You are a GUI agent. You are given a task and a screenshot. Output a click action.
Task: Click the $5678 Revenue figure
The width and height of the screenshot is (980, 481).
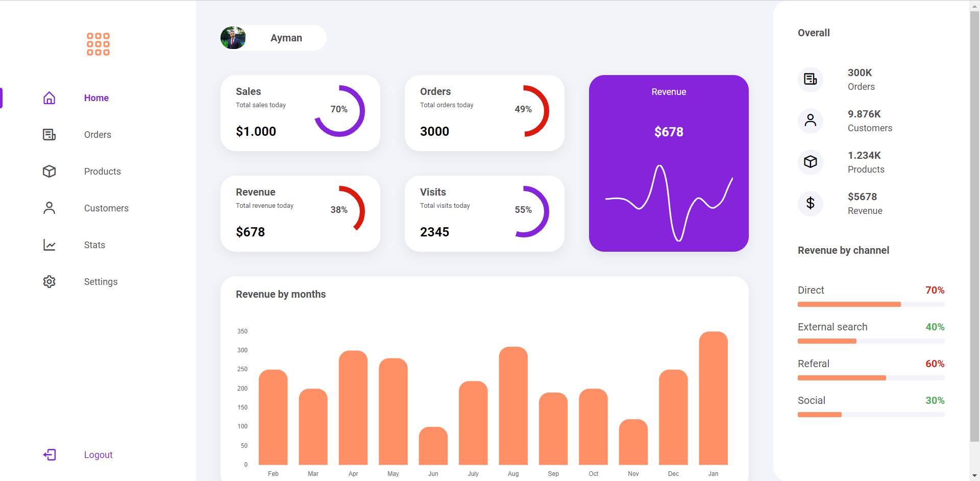862,197
